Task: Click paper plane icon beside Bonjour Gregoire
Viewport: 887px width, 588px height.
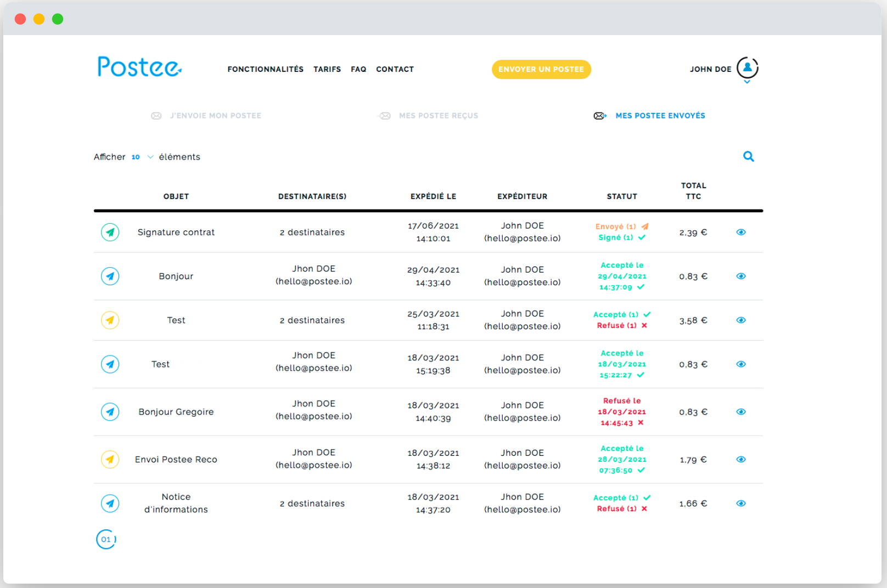Action: [110, 412]
